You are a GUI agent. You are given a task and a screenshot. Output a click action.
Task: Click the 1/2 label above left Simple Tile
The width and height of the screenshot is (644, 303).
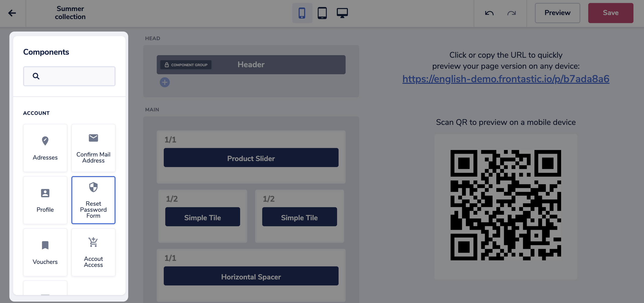click(172, 199)
